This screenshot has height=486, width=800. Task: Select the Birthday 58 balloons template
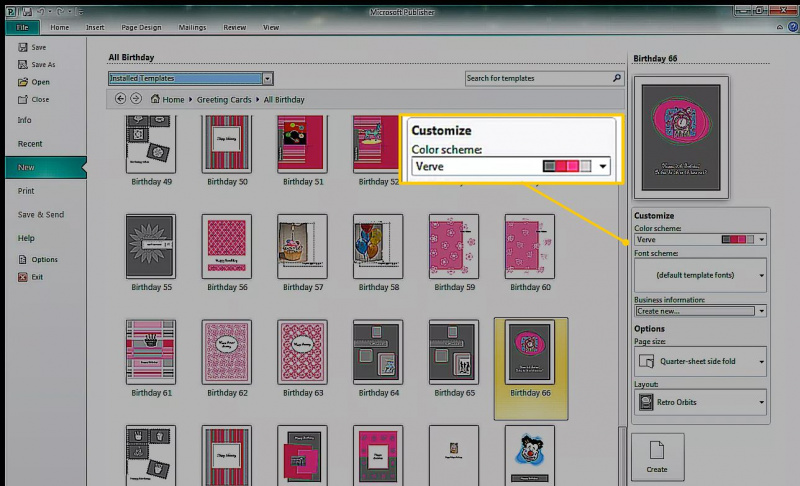378,246
